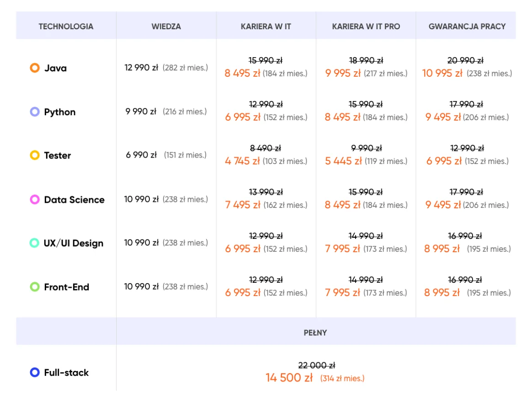
Task: Click the crossed-out 22 000 zł price
Action: pos(316,365)
